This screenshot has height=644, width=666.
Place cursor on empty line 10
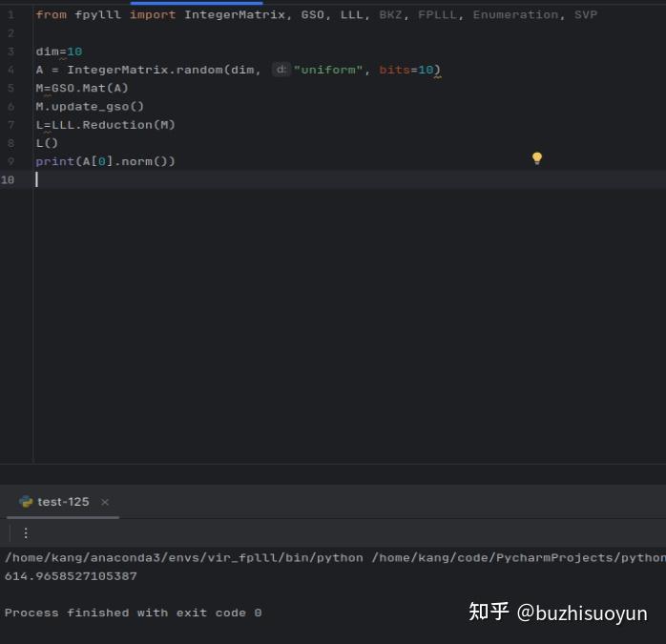click(348, 179)
